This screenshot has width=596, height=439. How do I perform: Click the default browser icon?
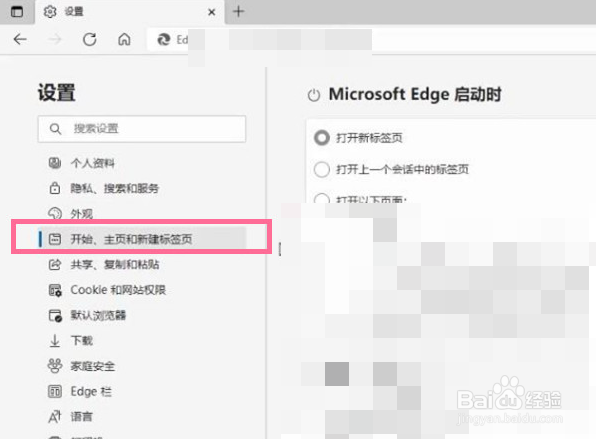coord(55,315)
